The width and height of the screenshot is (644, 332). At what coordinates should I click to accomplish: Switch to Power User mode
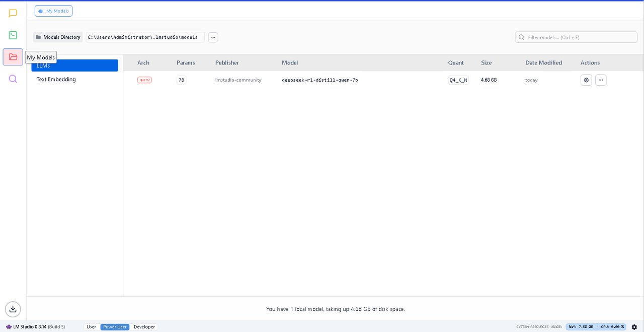coord(115,327)
